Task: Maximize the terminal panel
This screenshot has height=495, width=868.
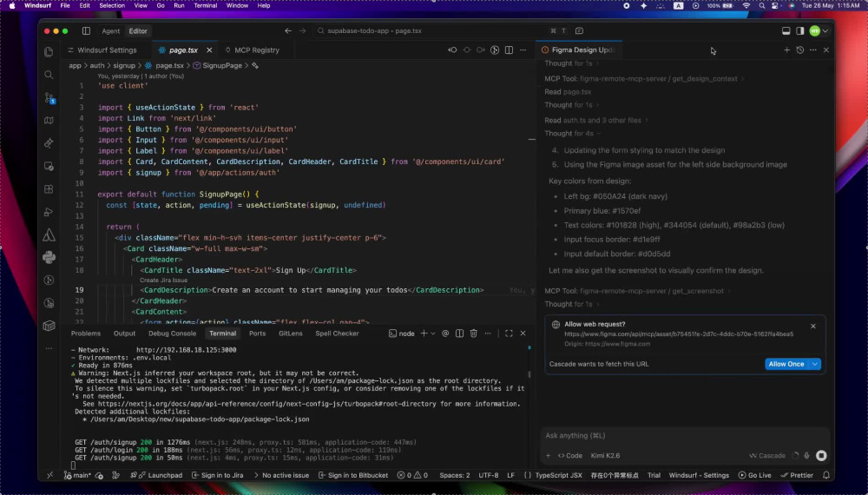Action: (509, 333)
